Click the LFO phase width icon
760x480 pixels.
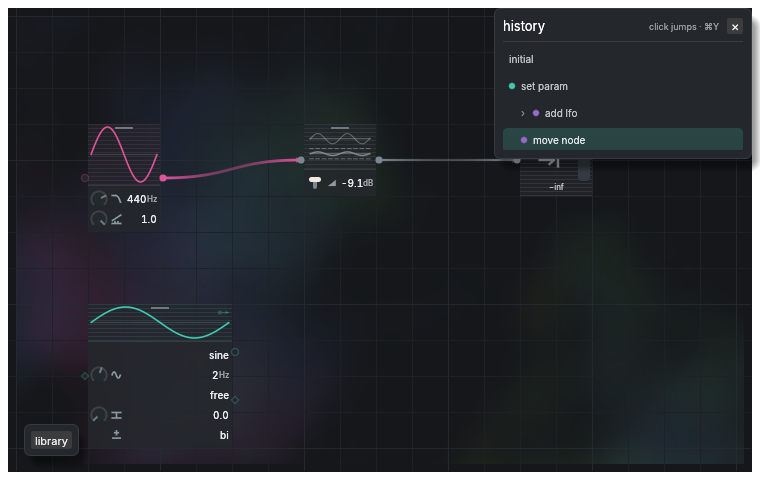116,415
